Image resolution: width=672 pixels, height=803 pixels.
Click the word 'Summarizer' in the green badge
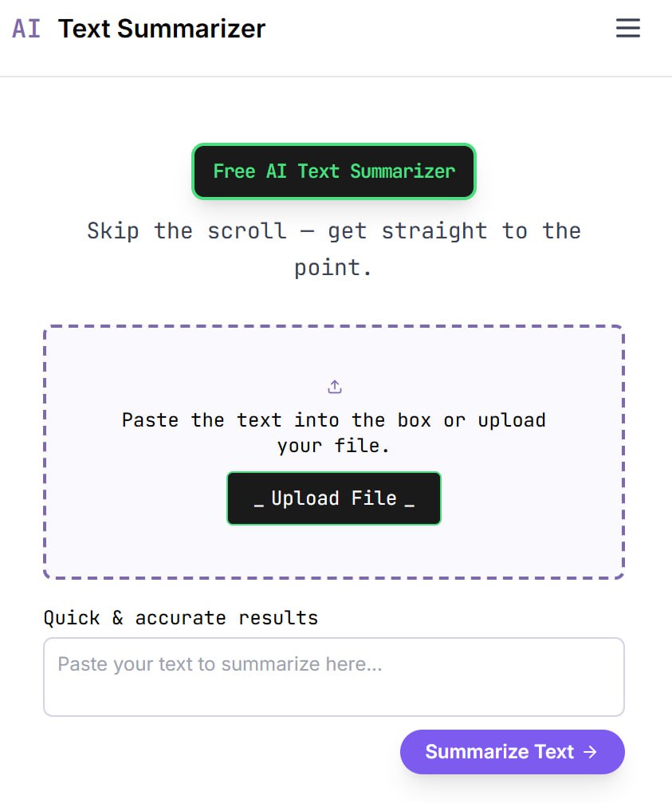click(x=403, y=171)
